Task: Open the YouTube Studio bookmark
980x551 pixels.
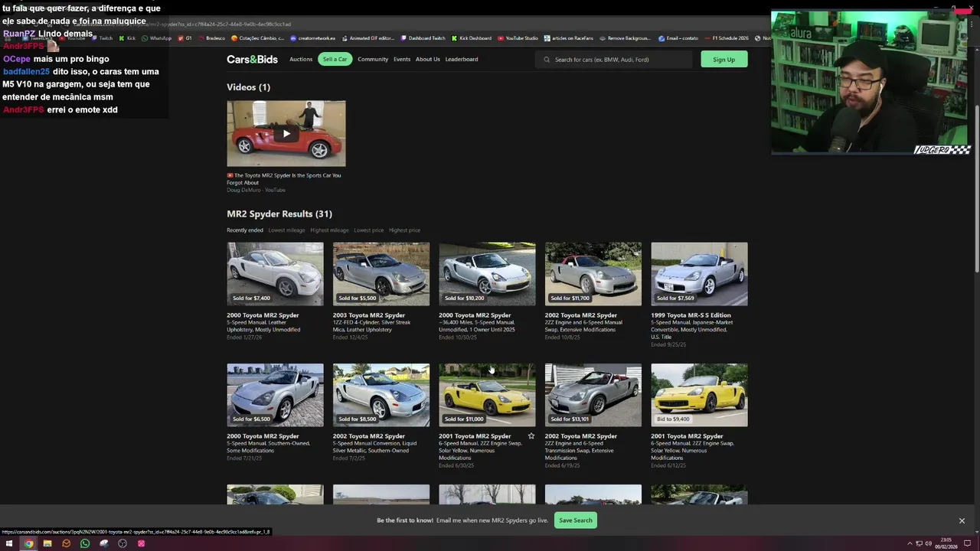Action: pos(518,38)
